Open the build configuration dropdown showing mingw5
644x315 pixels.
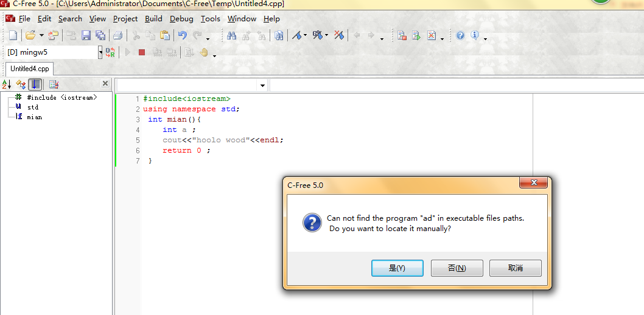click(x=100, y=52)
